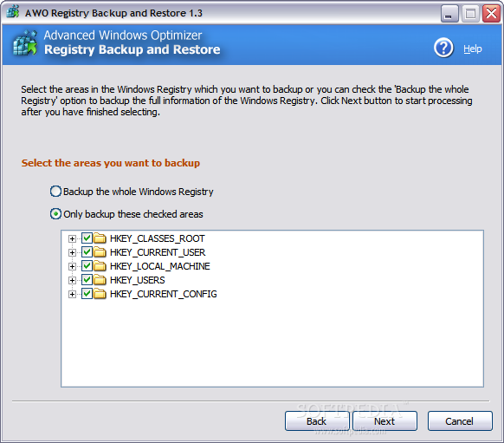504x443 pixels.
Task: Click the HKEY_LOCAL_MACHINE folder icon
Action: pos(100,266)
